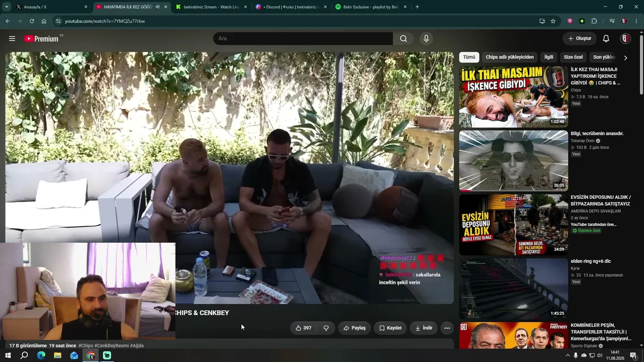The height and width of the screenshot is (362, 644).
Task: Reload the current page
Action: point(32,21)
